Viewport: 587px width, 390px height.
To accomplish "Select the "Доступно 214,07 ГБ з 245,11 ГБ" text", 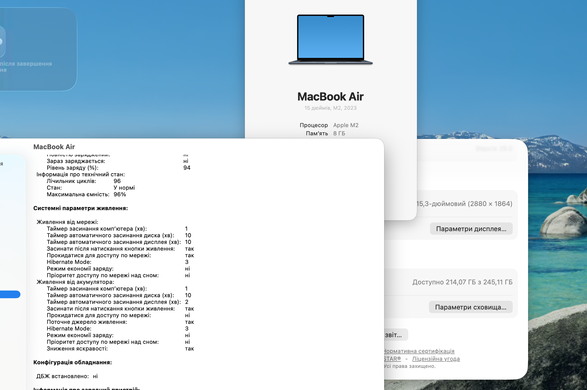I will pos(462,282).
